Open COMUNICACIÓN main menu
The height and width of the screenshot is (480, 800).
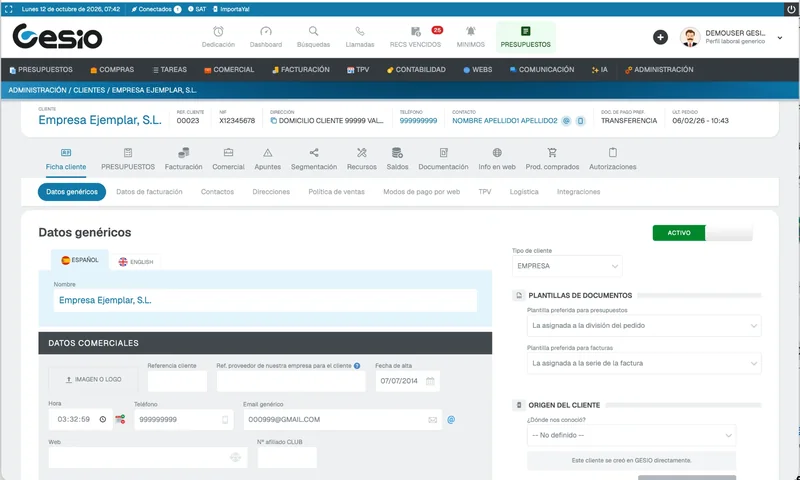541,69
